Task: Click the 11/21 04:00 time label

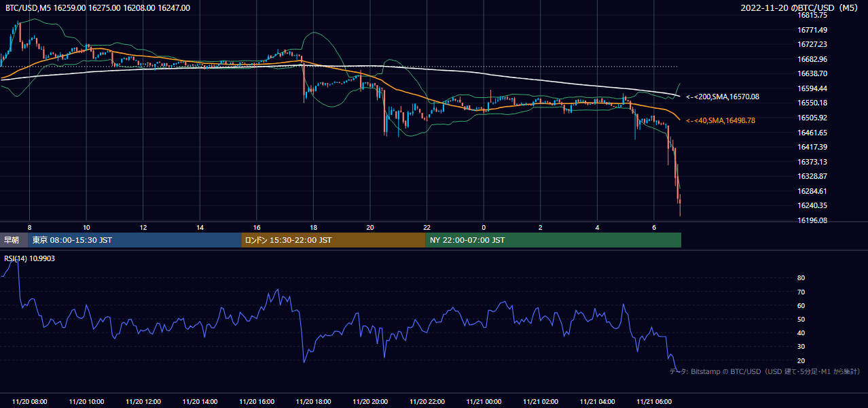Action: pyautogui.click(x=597, y=402)
